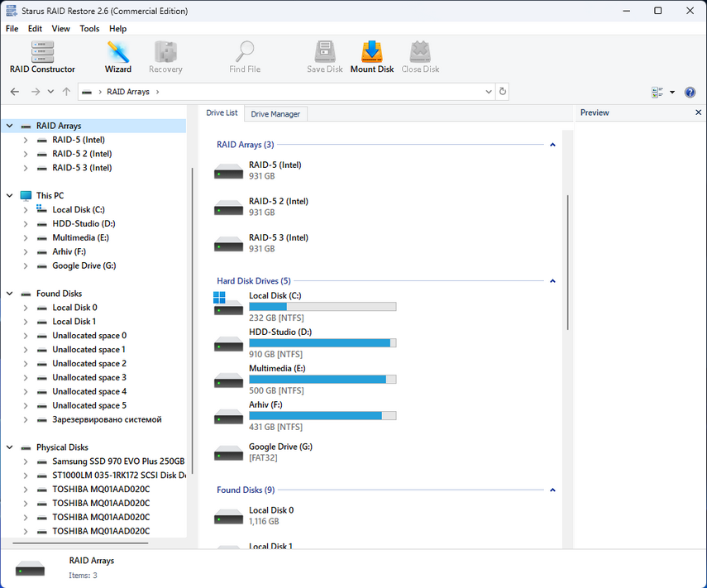Open the RAID Constructor tool
Viewport: 707px width, 588px height.
tap(42, 57)
